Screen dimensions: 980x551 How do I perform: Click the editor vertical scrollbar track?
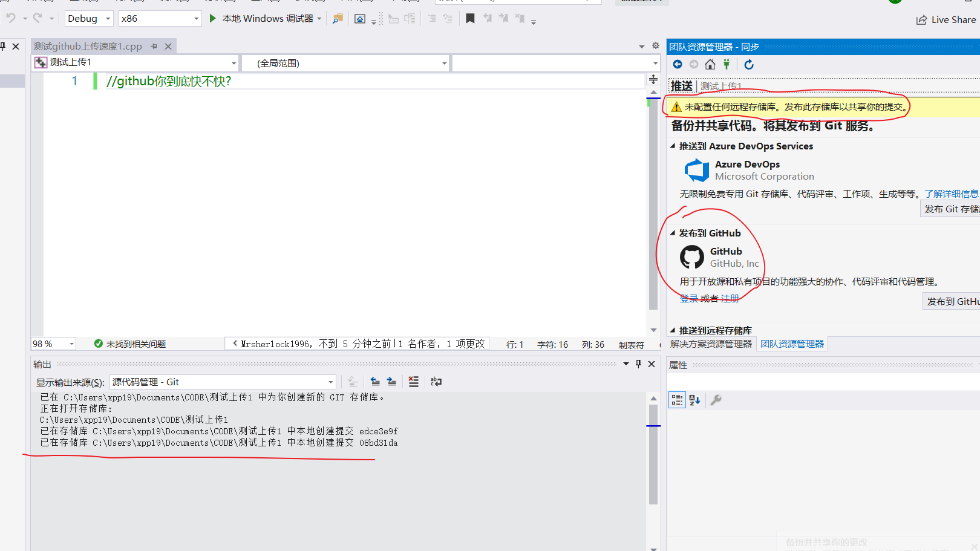653,206
